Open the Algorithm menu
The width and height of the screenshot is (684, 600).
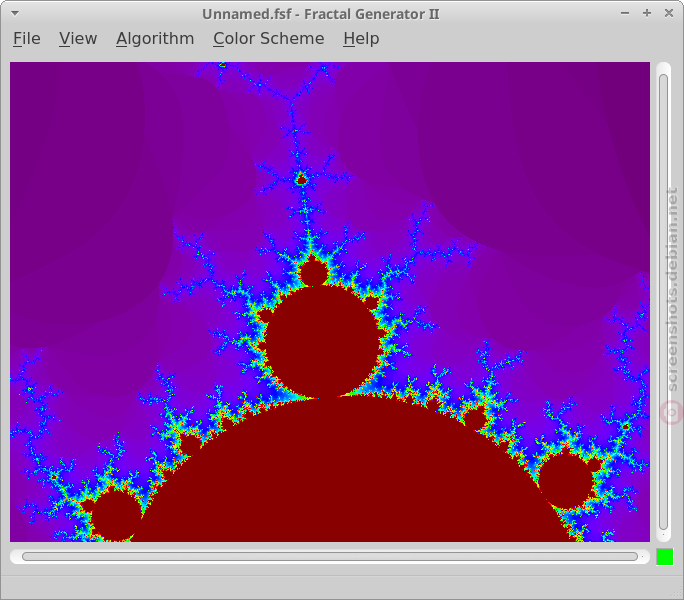pyautogui.click(x=155, y=38)
